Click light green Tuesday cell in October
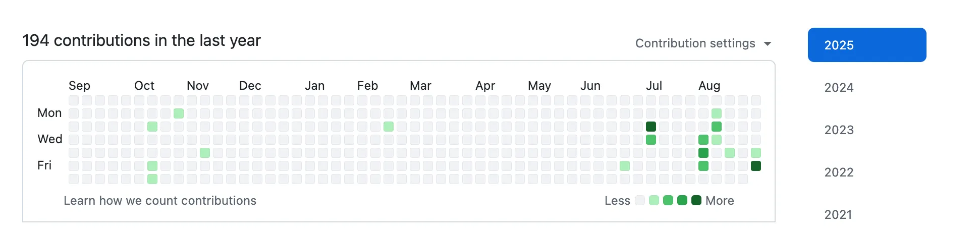This screenshot has width=980, height=236. pyautogui.click(x=152, y=127)
